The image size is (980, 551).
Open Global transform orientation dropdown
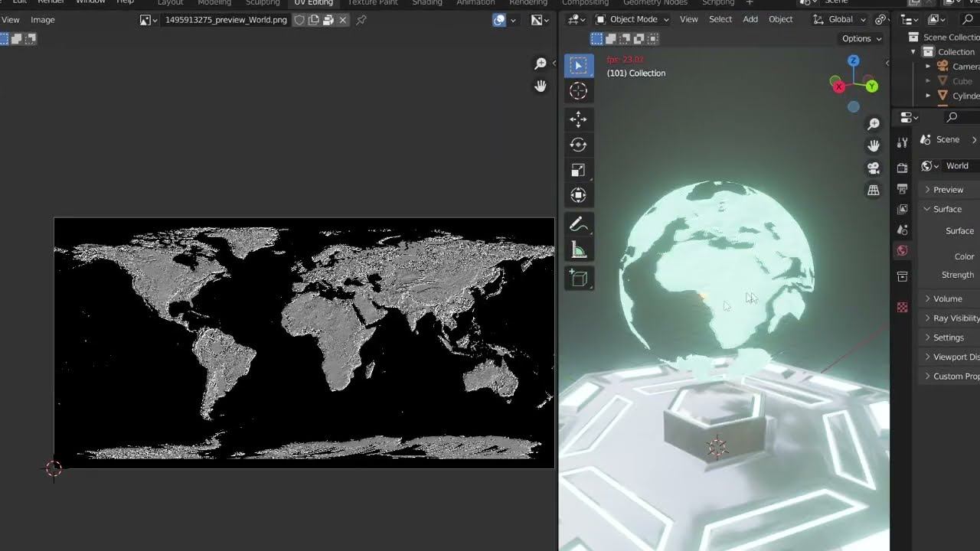pos(839,19)
